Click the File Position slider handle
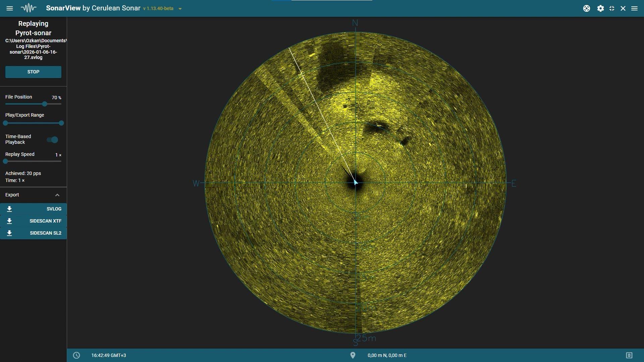 pyautogui.click(x=45, y=104)
